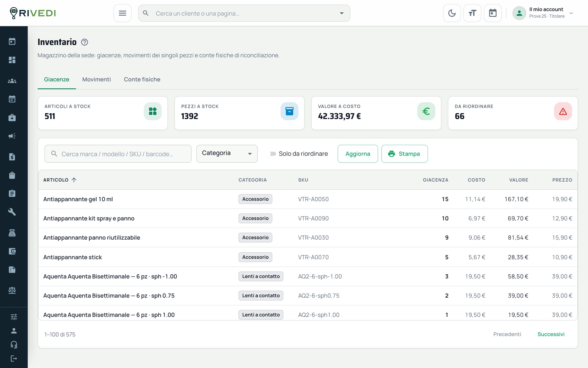Open the hamburger menu button
Image resolution: width=588 pixels, height=368 pixels.
[122, 13]
